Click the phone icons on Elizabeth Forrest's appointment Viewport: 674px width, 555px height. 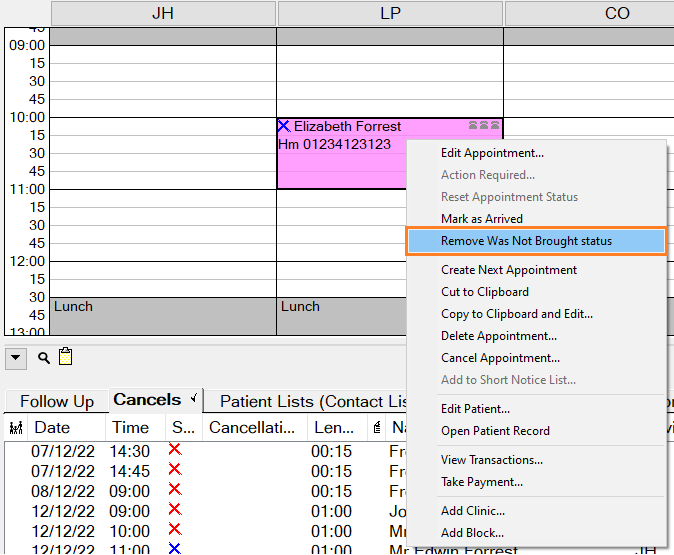[484, 126]
